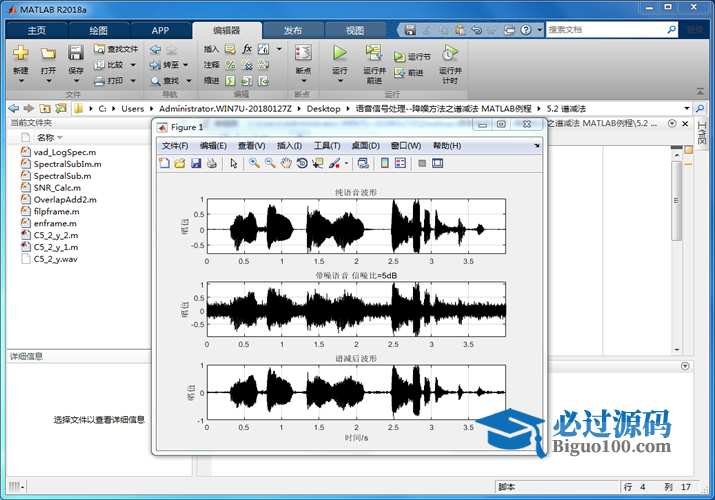
Task: Click the Run (运行) green arrow icon
Action: click(x=339, y=53)
